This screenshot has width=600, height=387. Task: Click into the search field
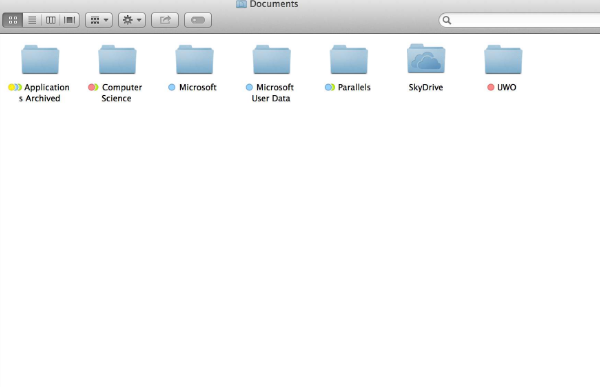click(x=520, y=20)
